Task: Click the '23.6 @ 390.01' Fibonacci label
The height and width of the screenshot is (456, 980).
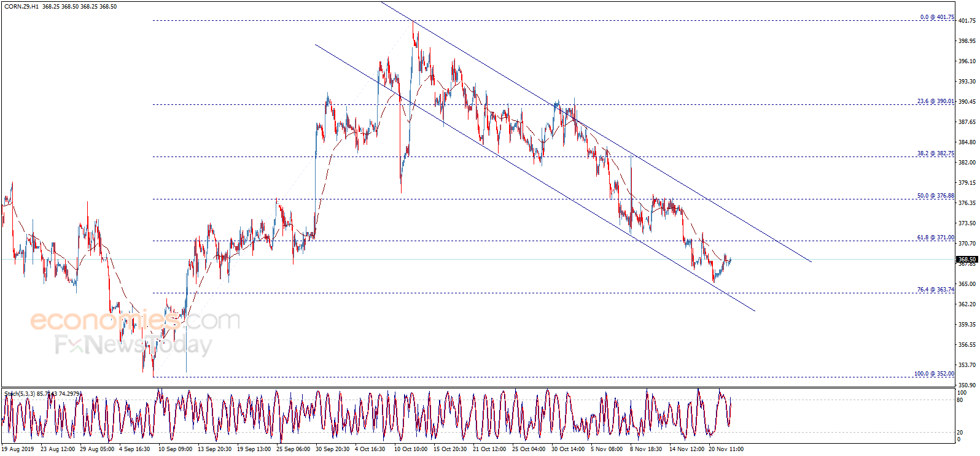Action: [936, 101]
